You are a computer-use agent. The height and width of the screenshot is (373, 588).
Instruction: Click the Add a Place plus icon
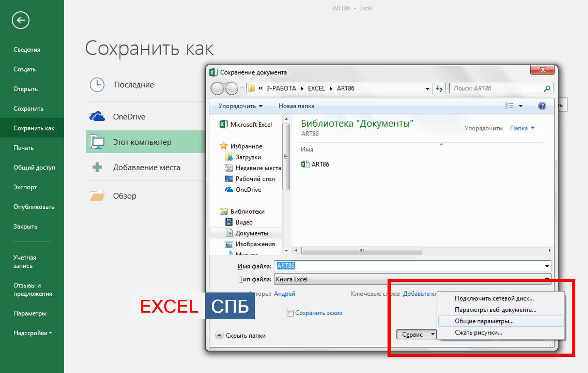coord(97,167)
